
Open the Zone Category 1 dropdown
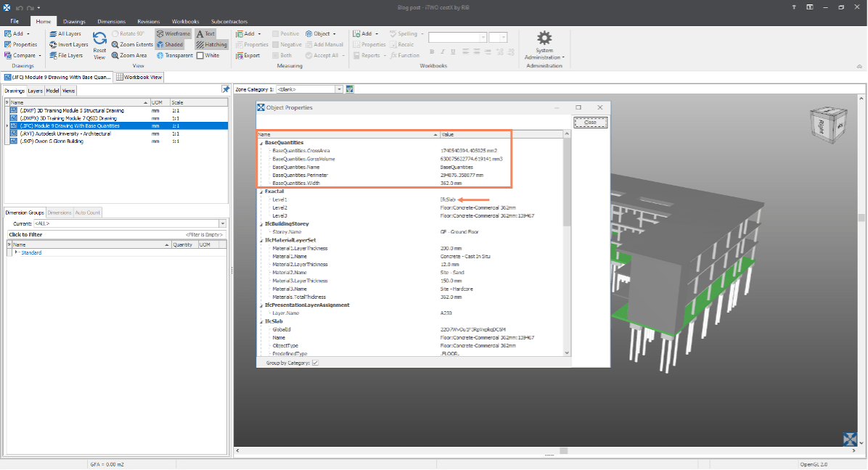pos(339,89)
